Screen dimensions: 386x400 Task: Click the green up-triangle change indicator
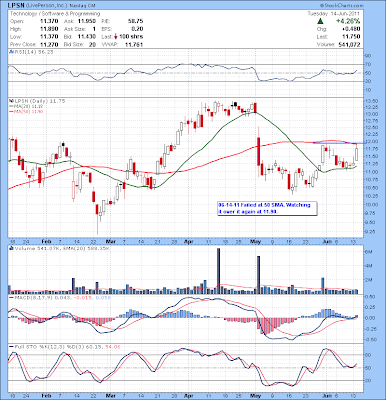(x=320, y=21)
